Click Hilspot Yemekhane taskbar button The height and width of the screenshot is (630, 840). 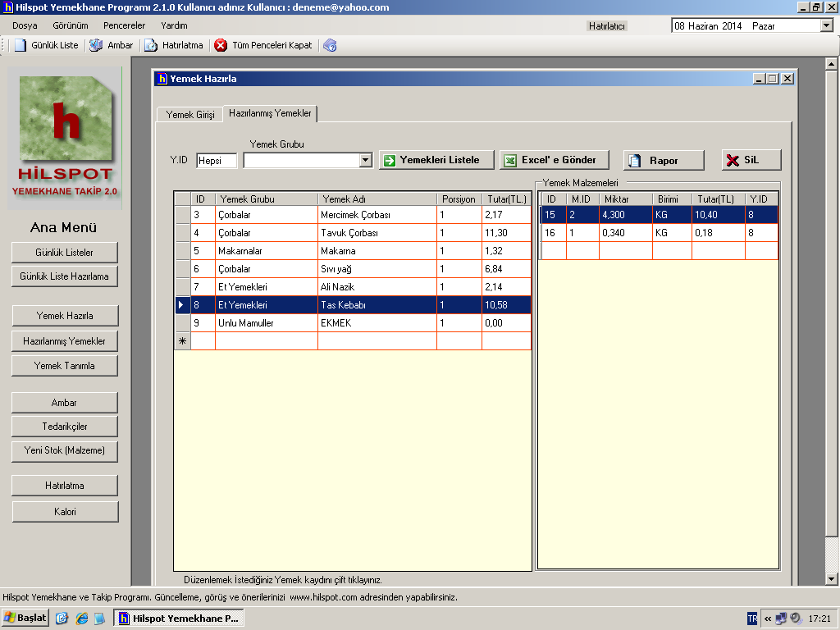click(x=179, y=619)
